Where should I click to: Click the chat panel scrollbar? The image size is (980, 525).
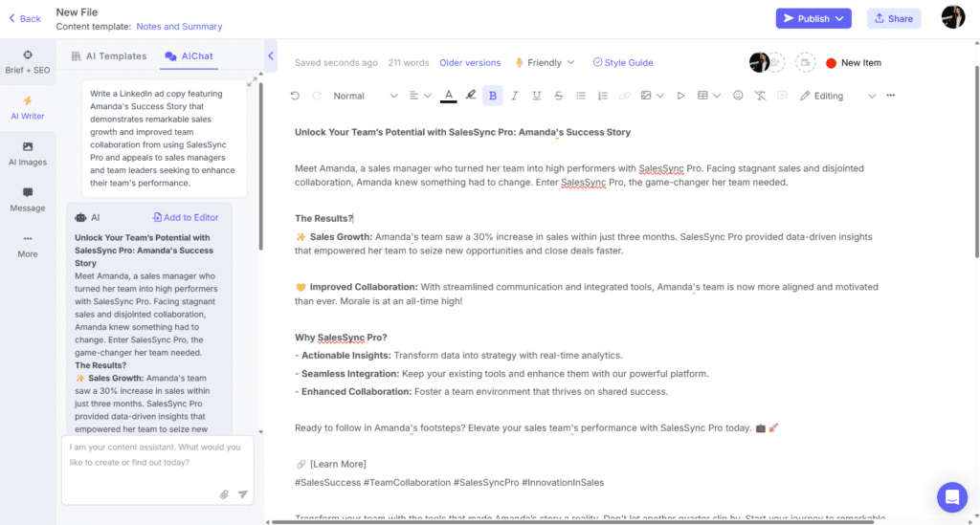point(260,167)
